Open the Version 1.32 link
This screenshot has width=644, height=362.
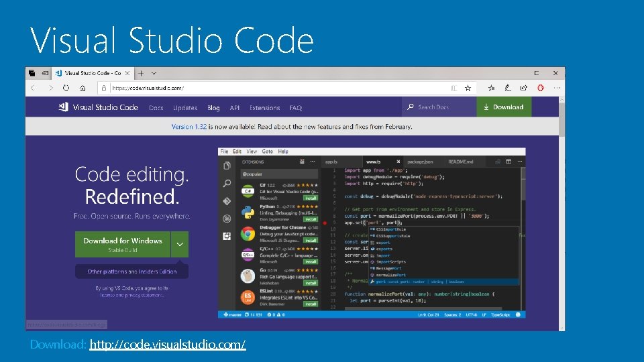click(189, 127)
